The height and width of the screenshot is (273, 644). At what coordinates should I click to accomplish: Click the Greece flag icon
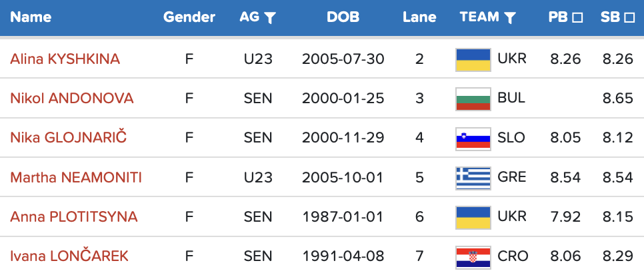(473, 177)
